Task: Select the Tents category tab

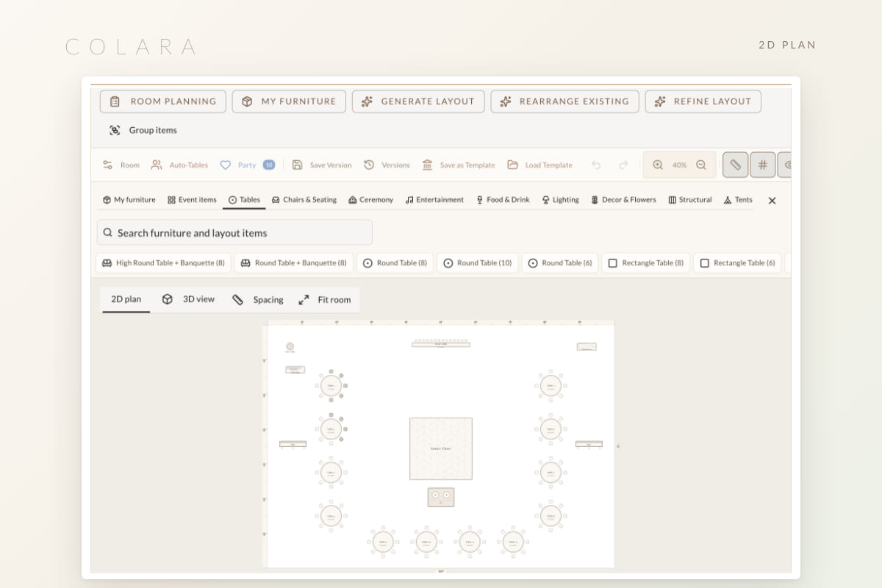Action: coord(738,200)
